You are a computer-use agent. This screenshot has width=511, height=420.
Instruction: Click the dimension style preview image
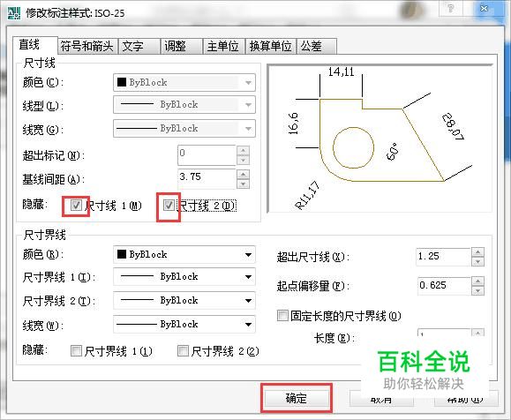click(379, 139)
